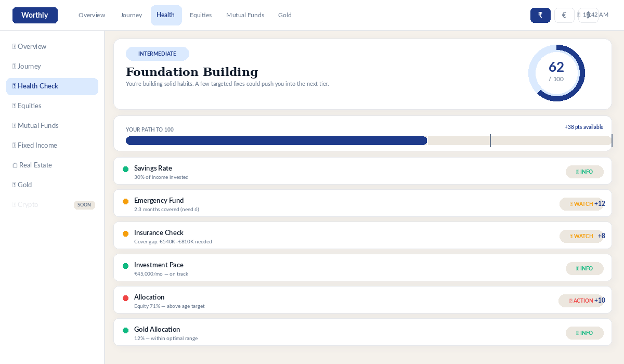The height and width of the screenshot is (364, 624).
Task: Click the Worthly logo button
Action: [35, 15]
